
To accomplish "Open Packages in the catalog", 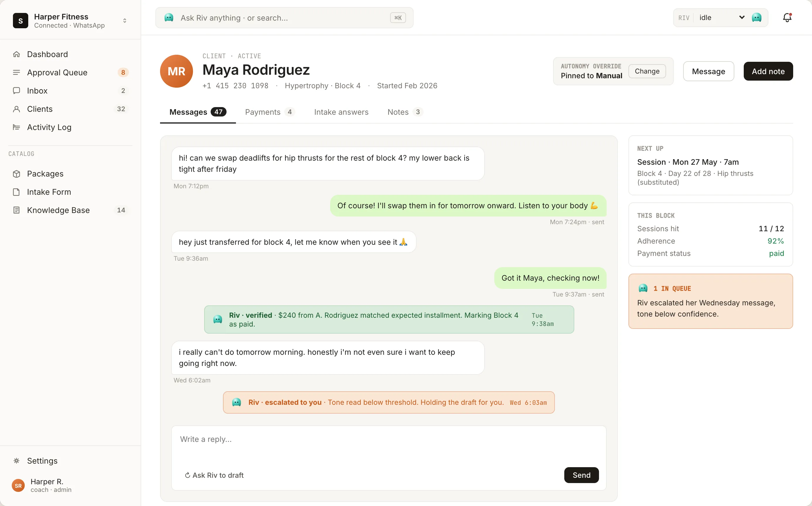I will 70,174.
